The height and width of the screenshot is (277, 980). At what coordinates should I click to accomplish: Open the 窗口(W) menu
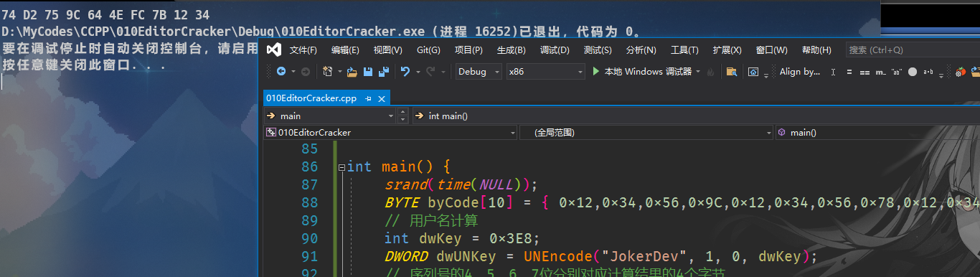click(x=771, y=50)
